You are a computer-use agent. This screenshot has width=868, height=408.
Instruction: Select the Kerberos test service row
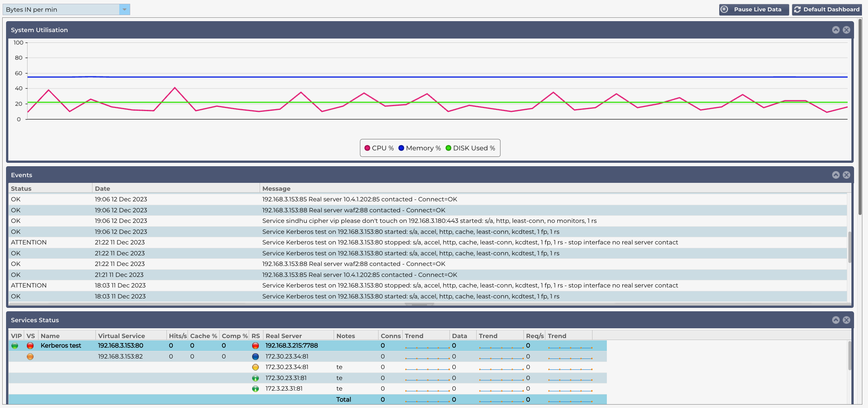coord(61,346)
